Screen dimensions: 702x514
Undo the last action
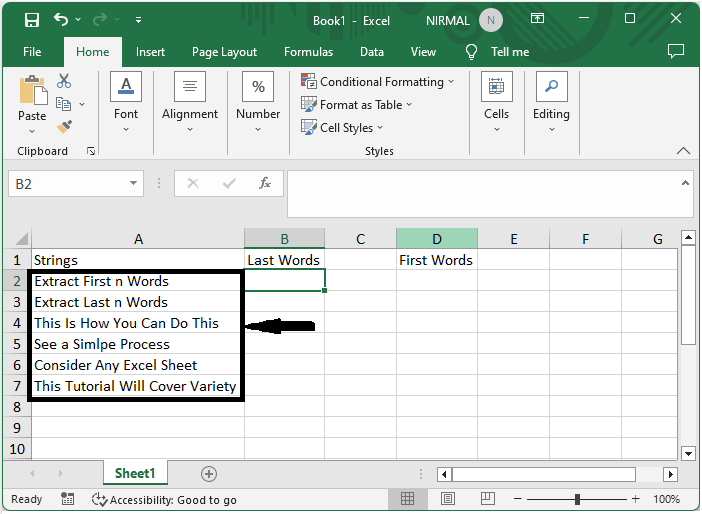click(x=61, y=20)
